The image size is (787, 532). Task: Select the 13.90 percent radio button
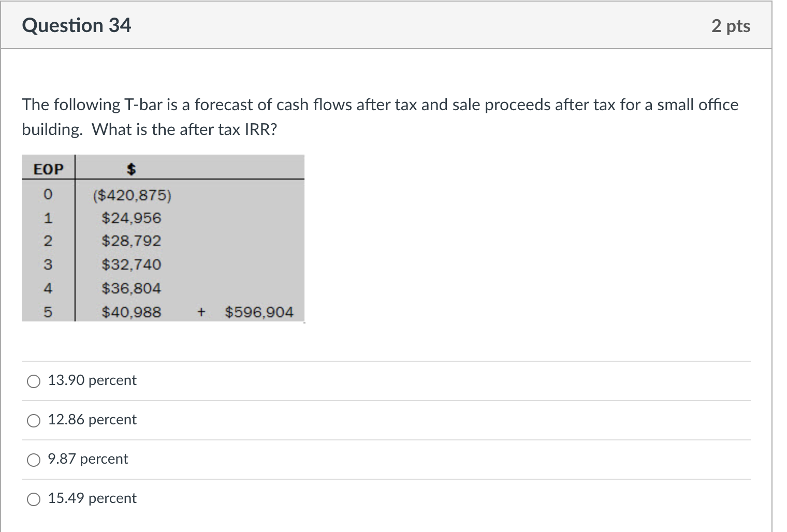tap(34, 381)
